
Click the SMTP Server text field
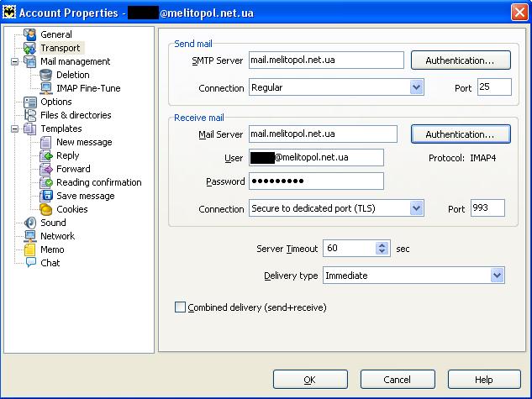pos(326,60)
